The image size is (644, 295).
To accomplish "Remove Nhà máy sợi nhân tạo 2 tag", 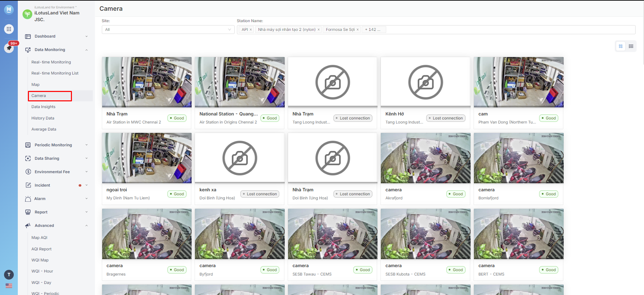I will [319, 30].
